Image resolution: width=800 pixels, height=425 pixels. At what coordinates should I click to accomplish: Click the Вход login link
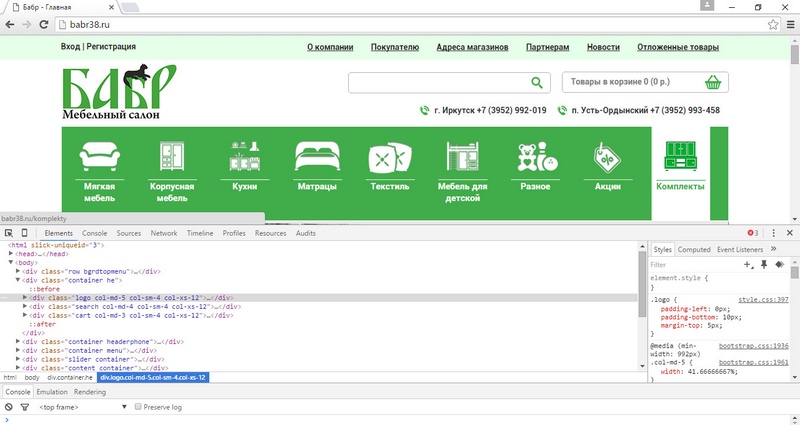tap(70, 46)
